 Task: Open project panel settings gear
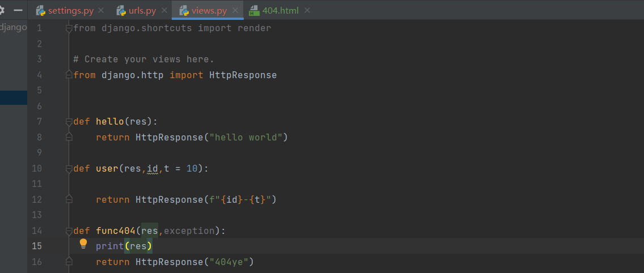coord(2,10)
